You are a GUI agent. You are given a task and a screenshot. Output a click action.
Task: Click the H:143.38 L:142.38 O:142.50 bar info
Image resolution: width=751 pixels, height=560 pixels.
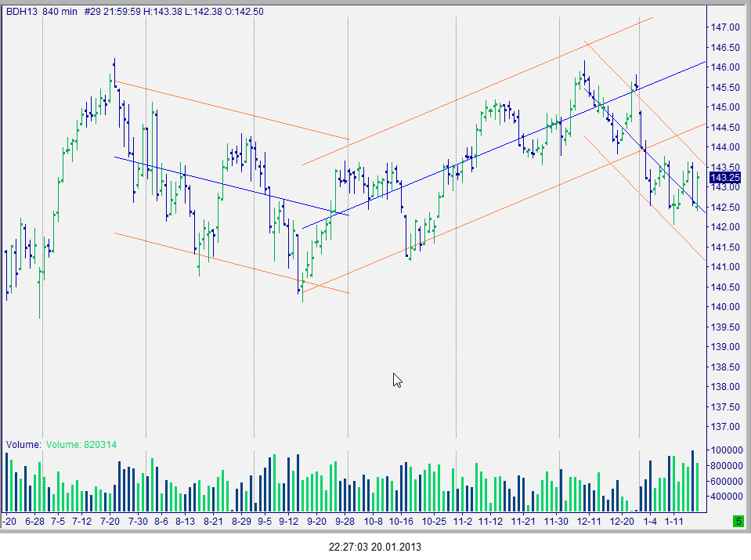(203, 12)
